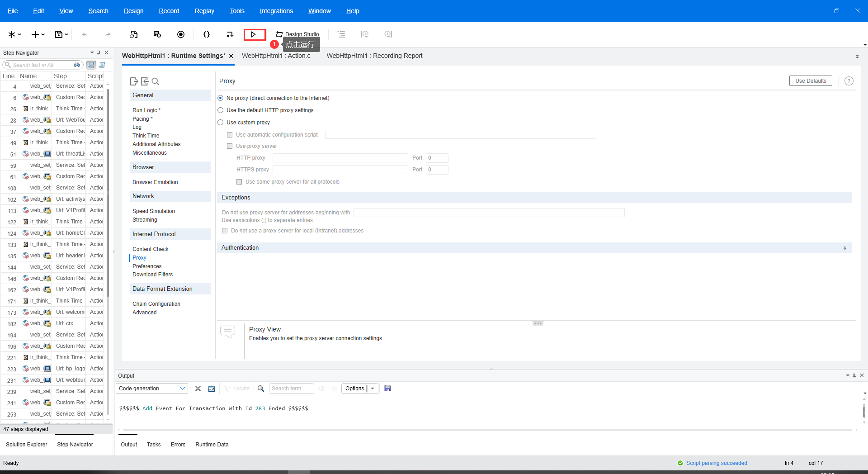This screenshot has width=868, height=474.
Task: Click the Design Studio button
Action: point(297,34)
